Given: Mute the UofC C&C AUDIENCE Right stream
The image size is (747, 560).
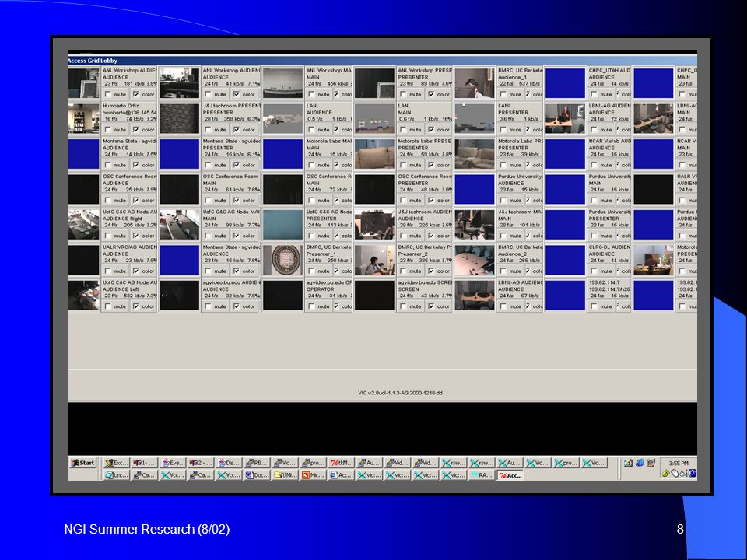Looking at the screenshot, I should [x=108, y=236].
